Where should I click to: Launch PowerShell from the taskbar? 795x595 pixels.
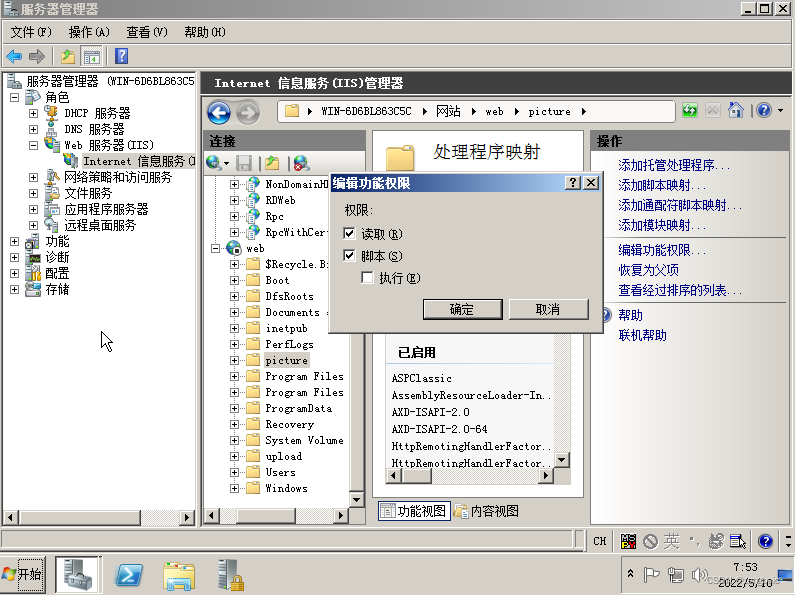pyautogui.click(x=129, y=575)
